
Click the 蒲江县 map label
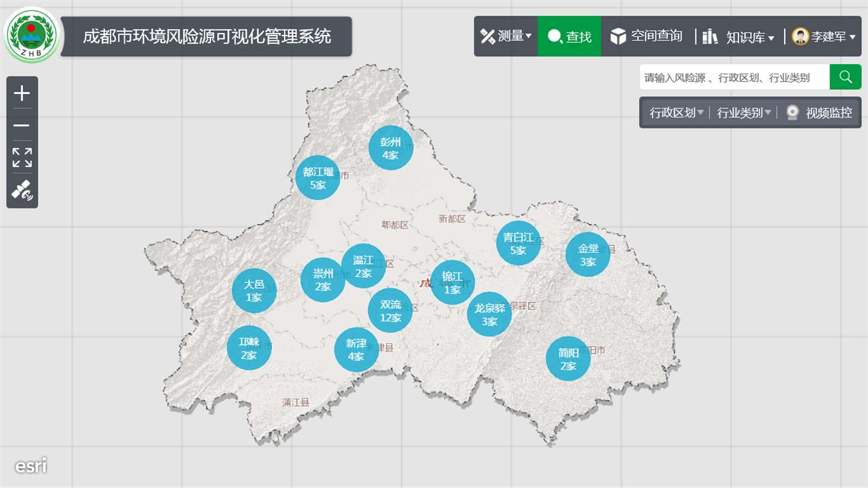point(295,402)
